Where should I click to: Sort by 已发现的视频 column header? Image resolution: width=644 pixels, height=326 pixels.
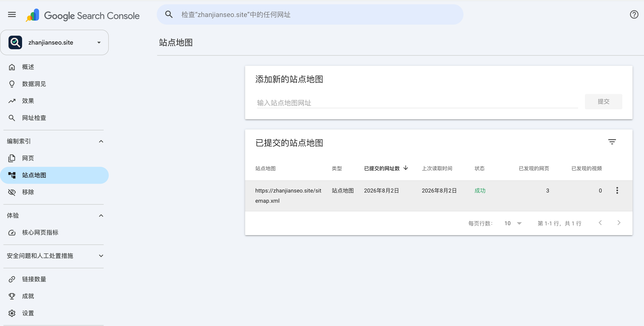586,168
